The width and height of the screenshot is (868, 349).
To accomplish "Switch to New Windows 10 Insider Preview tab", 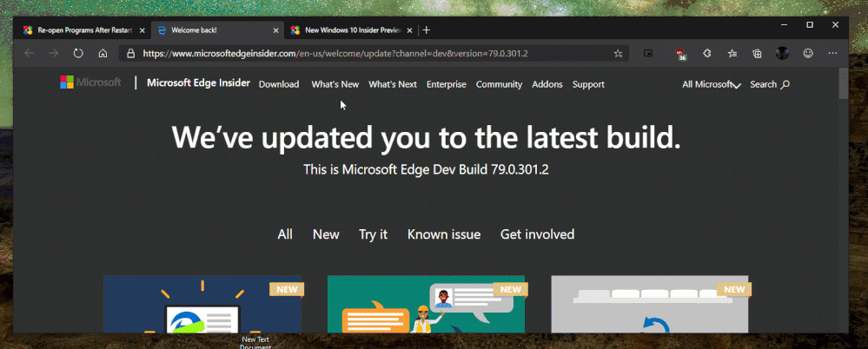I will [x=351, y=30].
